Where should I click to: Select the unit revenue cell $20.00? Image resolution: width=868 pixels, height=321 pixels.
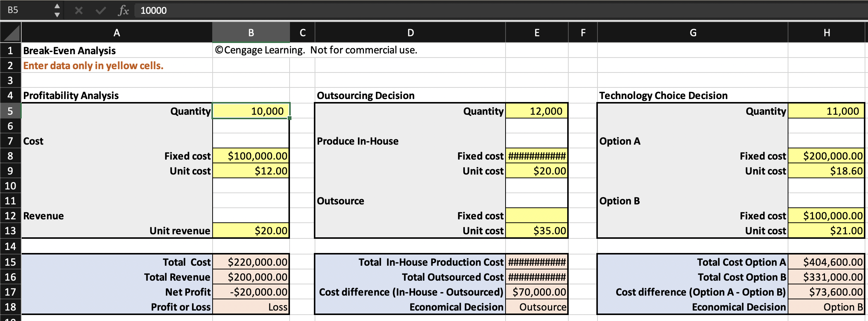tap(251, 231)
